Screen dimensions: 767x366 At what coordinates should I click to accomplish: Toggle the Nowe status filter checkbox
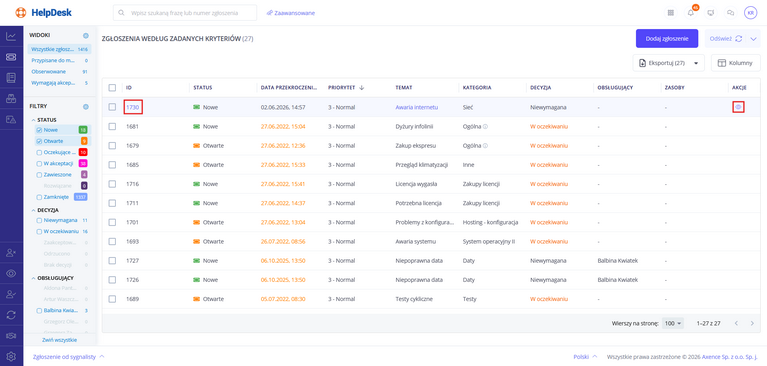[x=40, y=130]
